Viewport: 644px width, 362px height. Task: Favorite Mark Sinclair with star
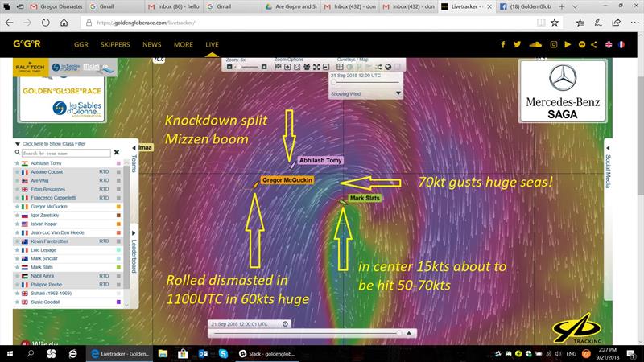(x=17, y=258)
